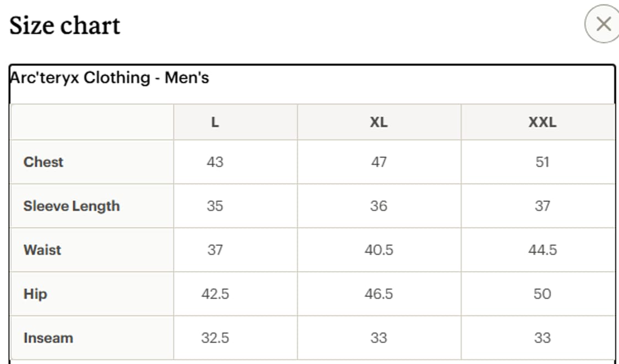The image size is (619, 364).
Task: Click the chest value 43 for L
Action: [x=215, y=162]
